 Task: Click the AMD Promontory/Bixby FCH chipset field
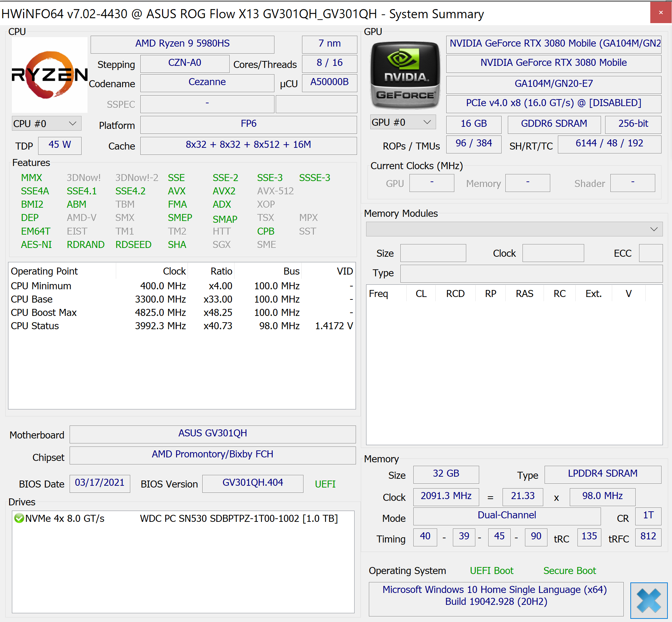pyautogui.click(x=212, y=455)
